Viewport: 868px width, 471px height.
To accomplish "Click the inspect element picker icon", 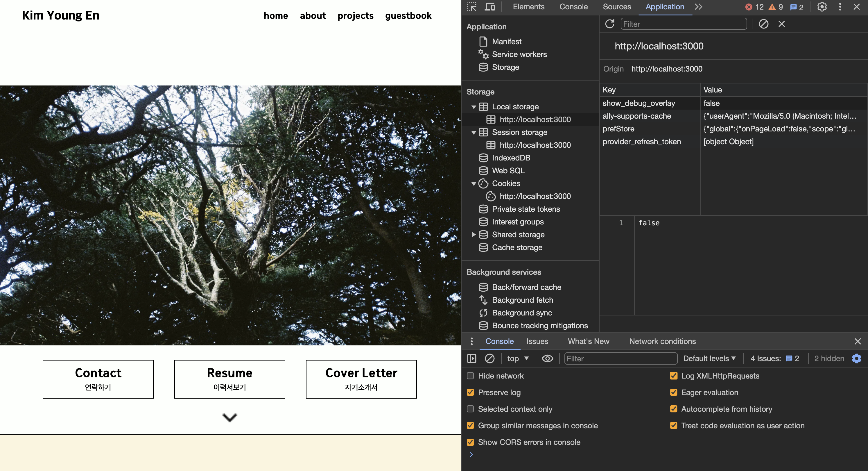I will tap(471, 7).
